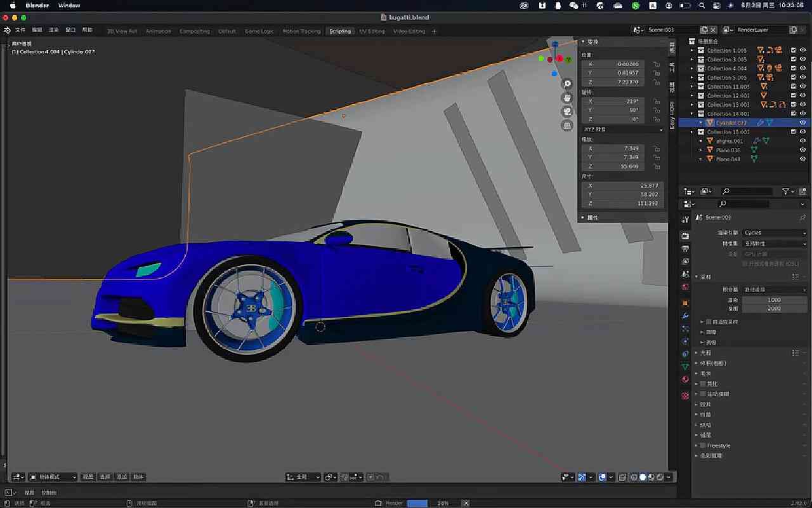
Task: Click outliner filter funnel icon
Action: click(785, 191)
